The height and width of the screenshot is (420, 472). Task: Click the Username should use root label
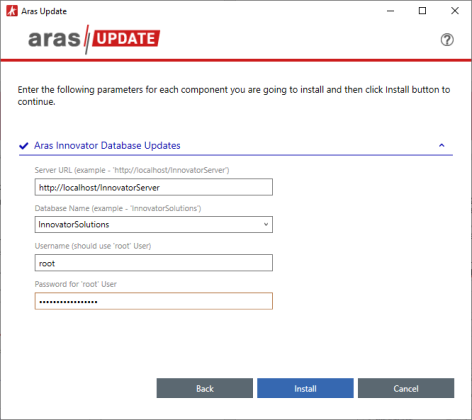pyautogui.click(x=93, y=246)
